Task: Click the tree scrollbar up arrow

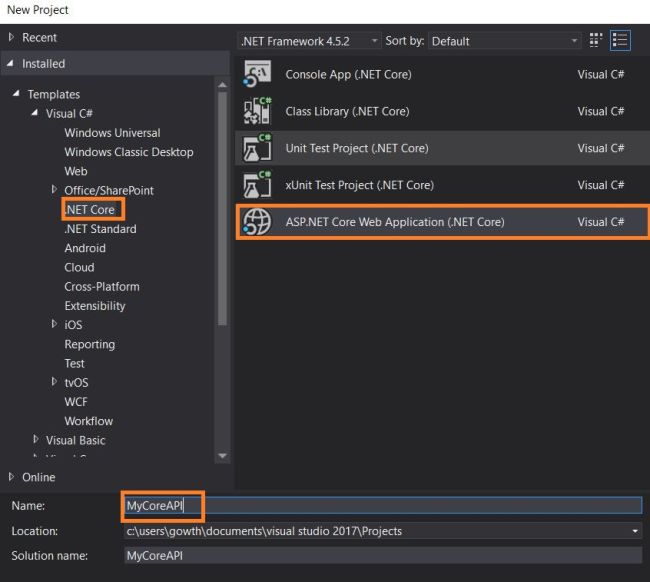Action: 223,85
